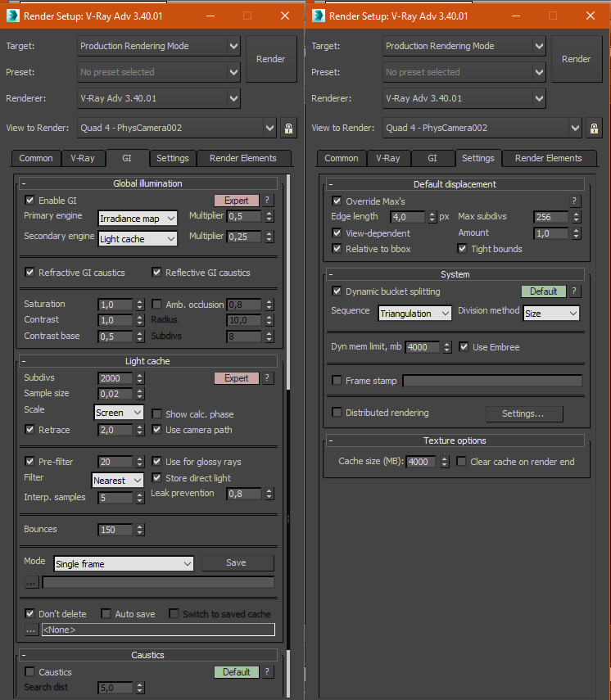Click Dyn mem limit value field
611x700 pixels.
(x=423, y=347)
